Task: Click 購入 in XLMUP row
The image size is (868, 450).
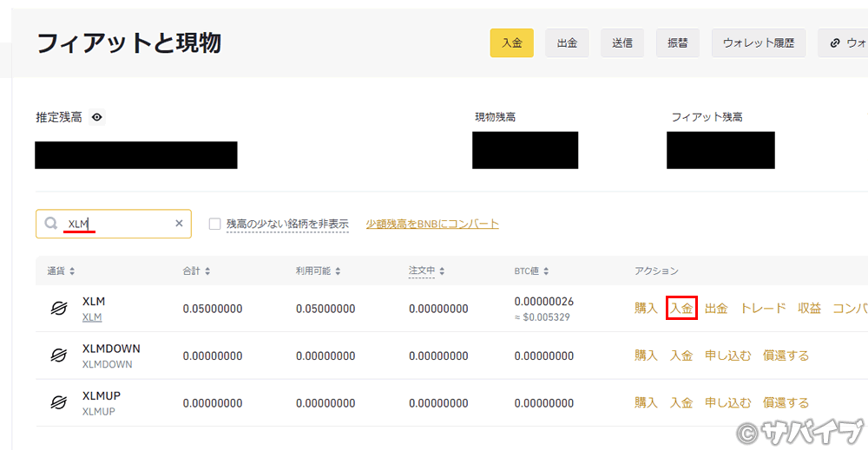Action: point(646,403)
